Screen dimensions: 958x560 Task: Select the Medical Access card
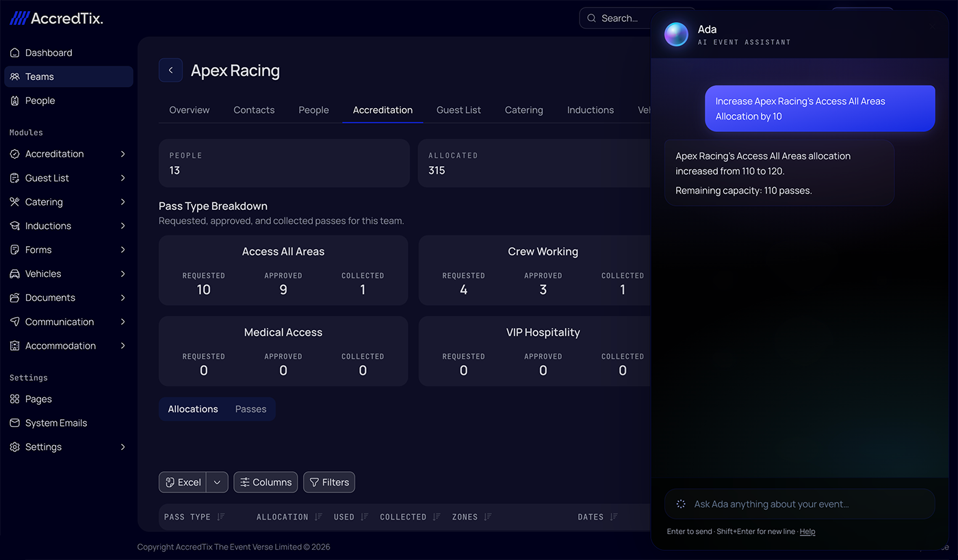click(283, 351)
